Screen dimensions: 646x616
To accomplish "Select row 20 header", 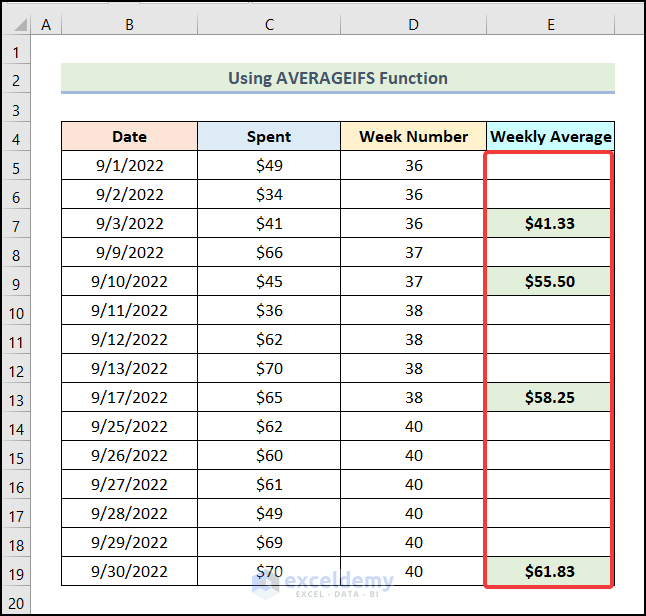I will 16,601.
